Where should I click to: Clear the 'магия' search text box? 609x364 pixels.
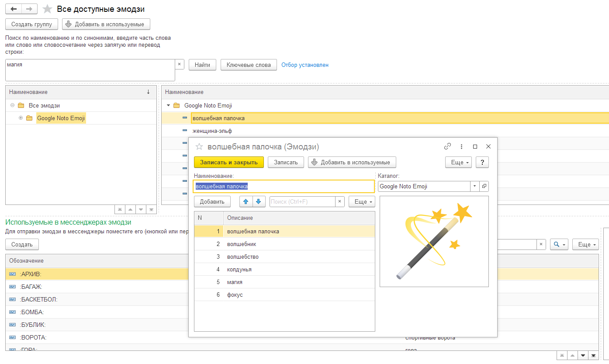pos(180,64)
